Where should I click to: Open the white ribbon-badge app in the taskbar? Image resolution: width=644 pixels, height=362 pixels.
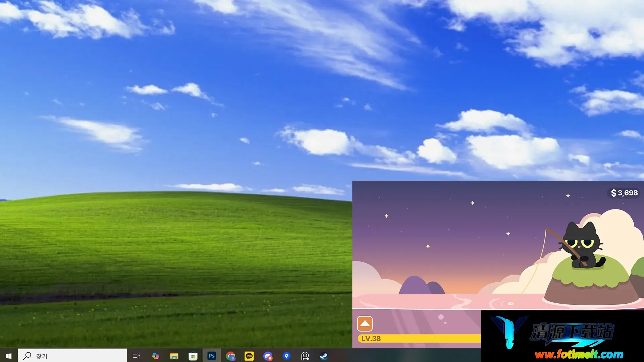point(305,356)
